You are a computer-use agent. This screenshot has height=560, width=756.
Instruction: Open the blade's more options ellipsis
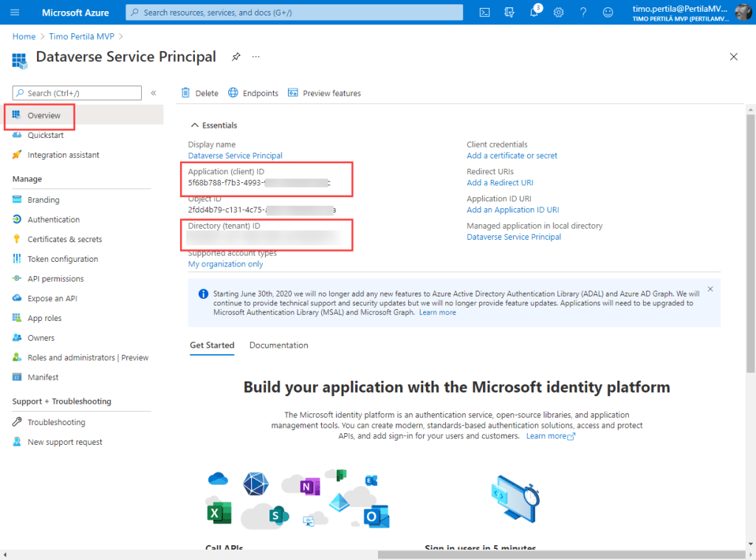[x=256, y=57]
